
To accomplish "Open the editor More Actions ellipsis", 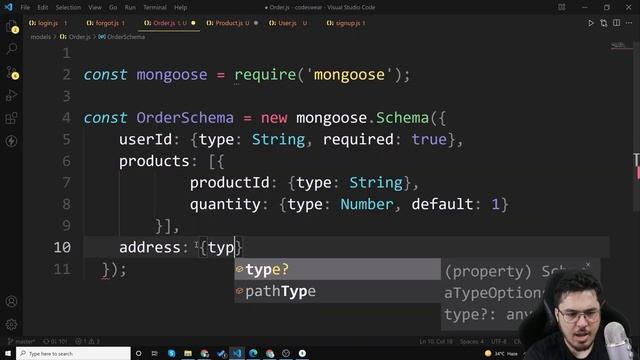I will pyautogui.click(x=629, y=23).
